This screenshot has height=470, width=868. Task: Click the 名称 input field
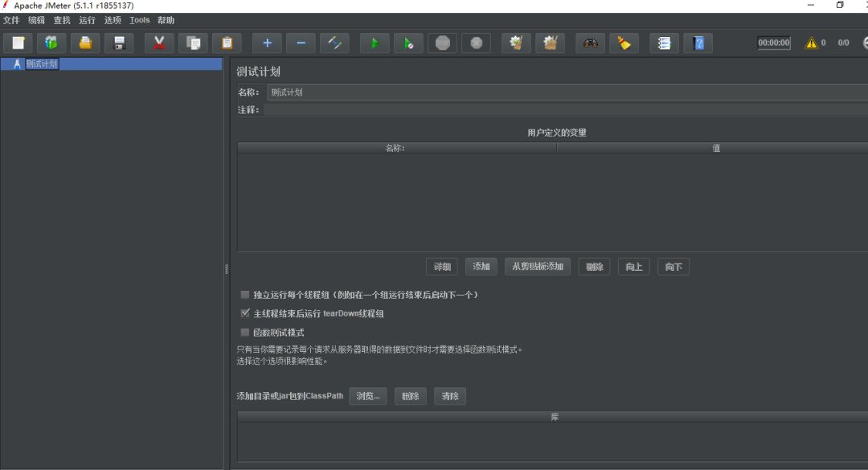click(x=567, y=92)
